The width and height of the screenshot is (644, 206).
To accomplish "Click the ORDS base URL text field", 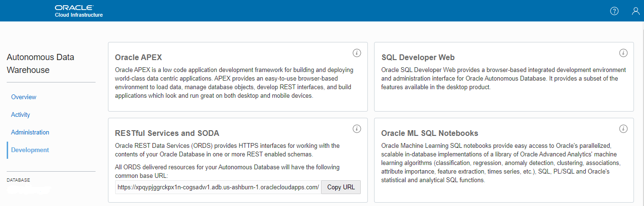I will point(218,187).
